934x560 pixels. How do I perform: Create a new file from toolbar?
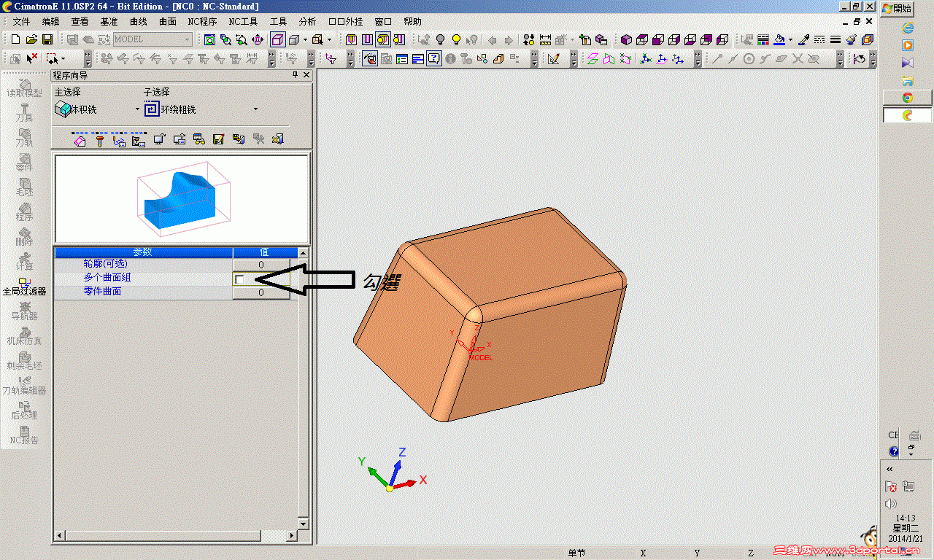(x=16, y=39)
